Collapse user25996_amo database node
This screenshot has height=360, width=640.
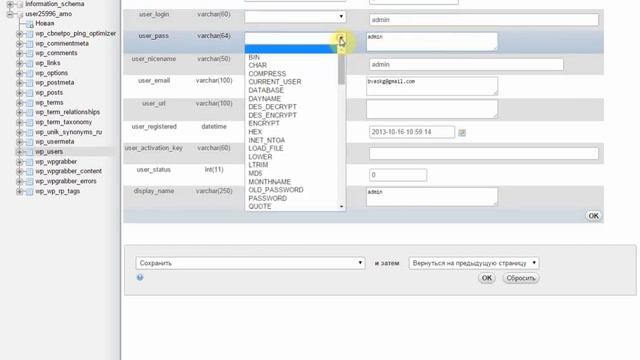pyautogui.click(x=10, y=14)
